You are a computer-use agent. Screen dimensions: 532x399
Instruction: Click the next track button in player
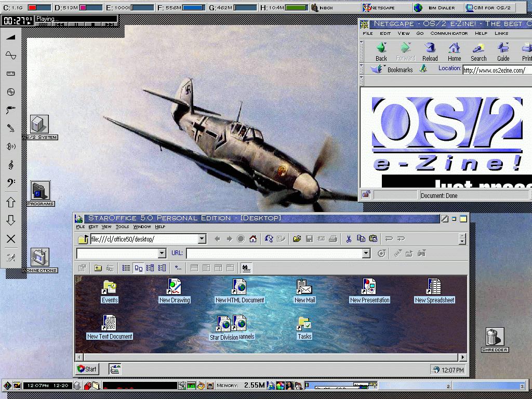[109, 24]
